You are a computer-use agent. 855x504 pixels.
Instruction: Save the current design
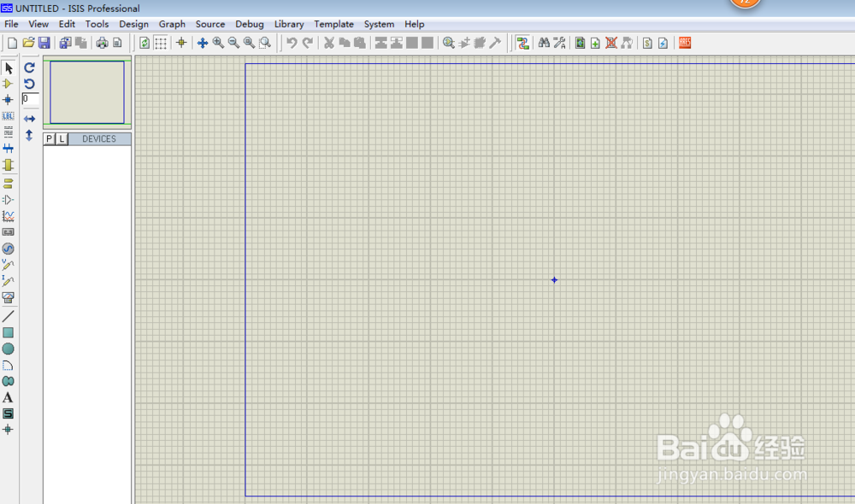coord(44,43)
